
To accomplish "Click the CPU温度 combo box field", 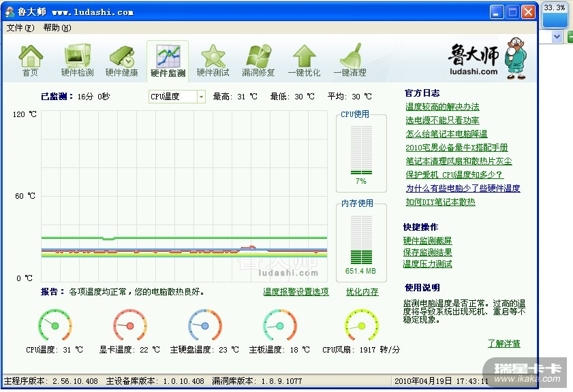I will [x=177, y=97].
